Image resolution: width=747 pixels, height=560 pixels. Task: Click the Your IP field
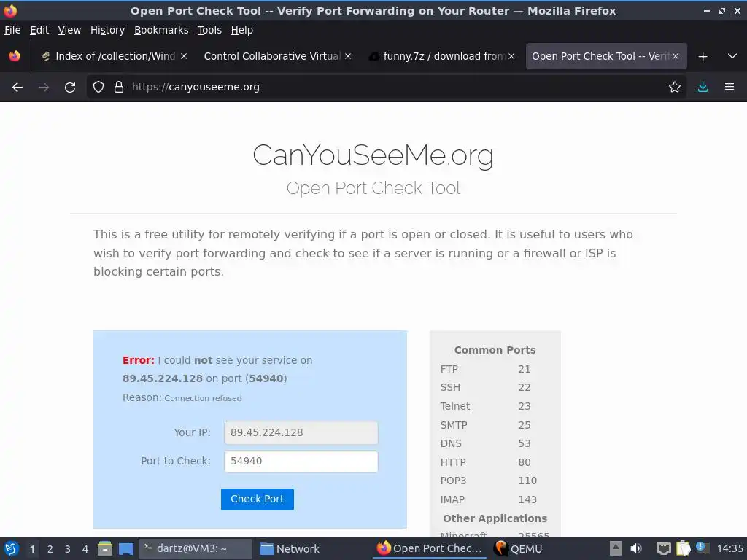pyautogui.click(x=301, y=433)
